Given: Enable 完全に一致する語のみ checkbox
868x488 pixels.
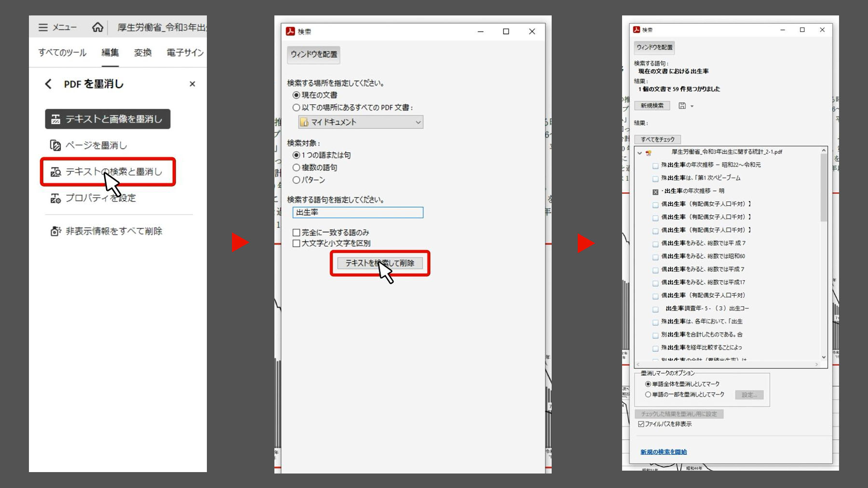Looking at the screenshot, I should click(x=297, y=232).
